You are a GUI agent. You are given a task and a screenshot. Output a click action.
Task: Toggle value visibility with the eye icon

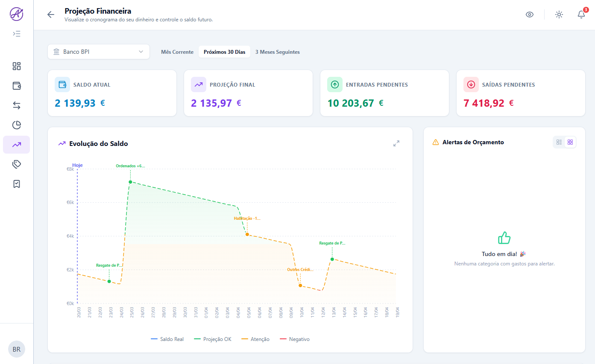pyautogui.click(x=530, y=15)
